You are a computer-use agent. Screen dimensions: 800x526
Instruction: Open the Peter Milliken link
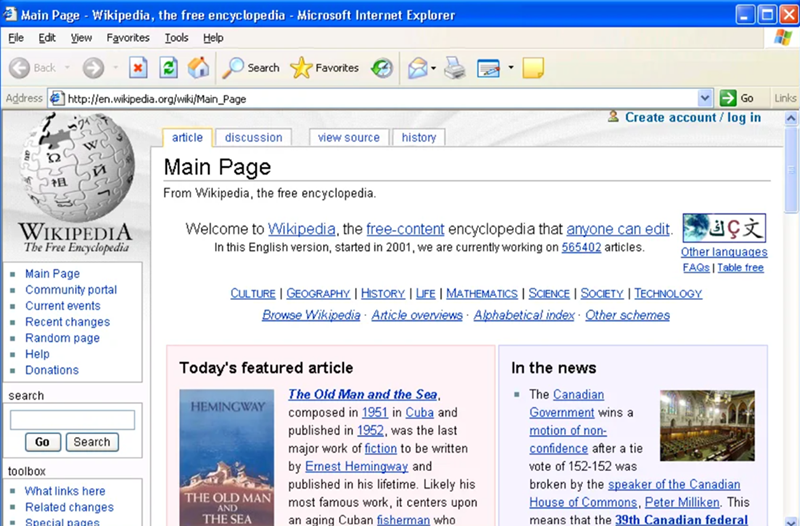[682, 503]
